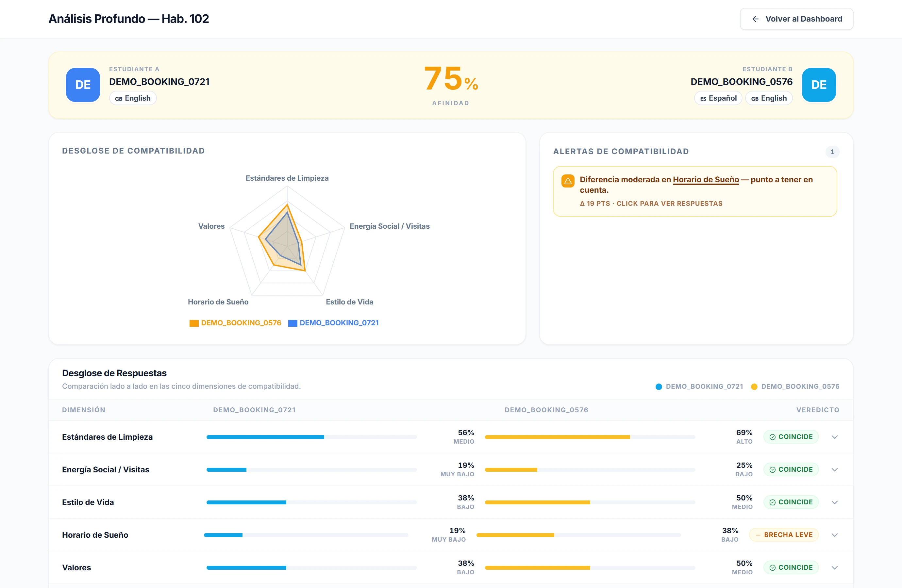Click blue progress bar for Horario de Sueño
Screen dimensions: 902x588
306,535
